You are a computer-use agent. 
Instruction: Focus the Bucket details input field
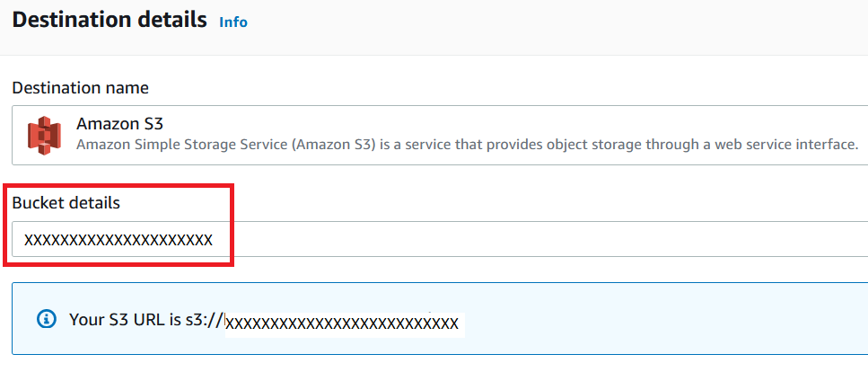[440, 239]
